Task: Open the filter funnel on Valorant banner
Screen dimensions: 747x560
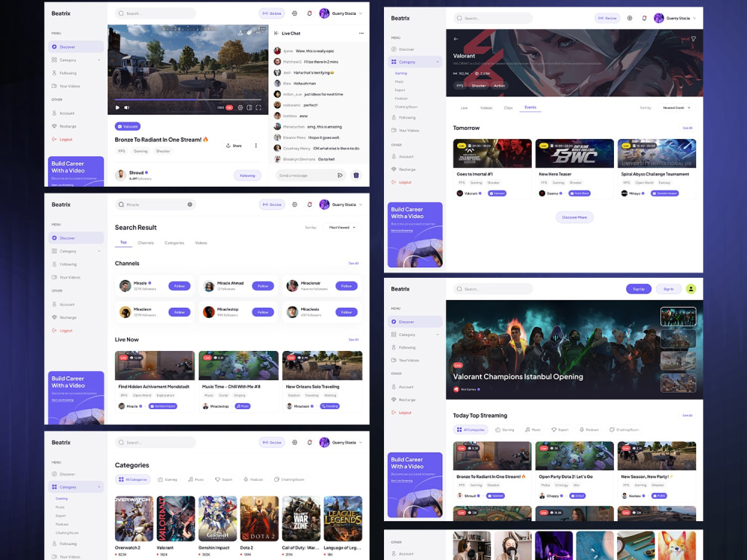Action: pos(693,39)
